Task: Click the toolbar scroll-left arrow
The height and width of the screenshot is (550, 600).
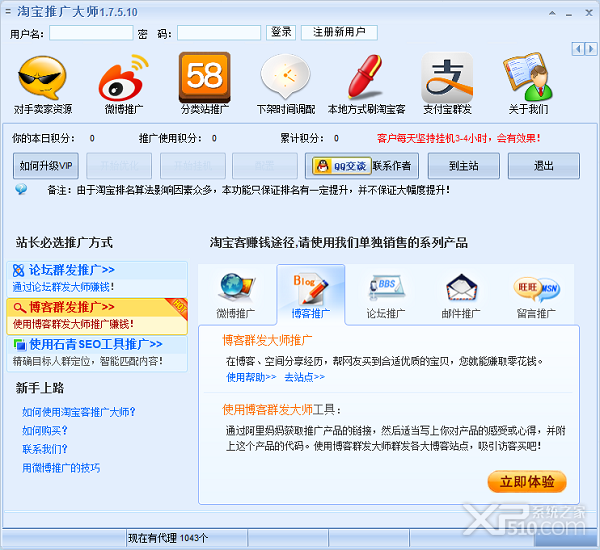Action: 578,49
